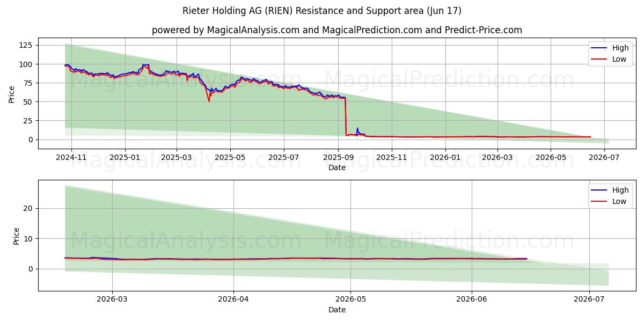Click the '2026-07' tick on the top chart
This screenshot has width=644, height=322.
click(604, 157)
